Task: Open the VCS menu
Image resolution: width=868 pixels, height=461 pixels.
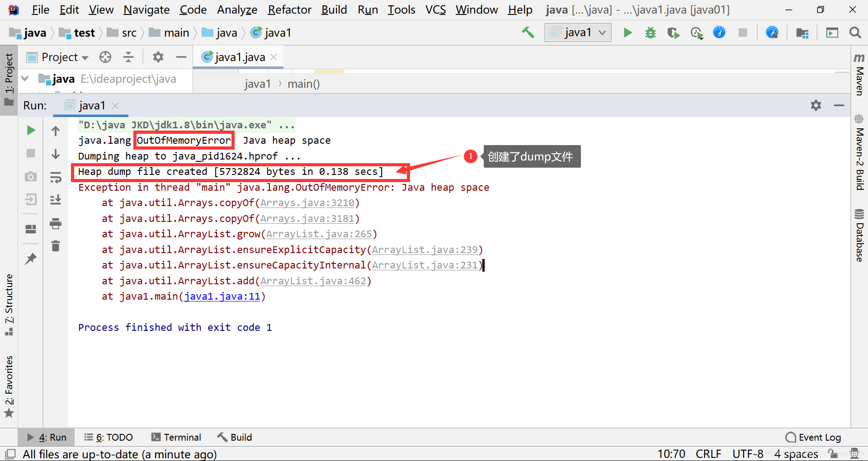Action: click(x=435, y=9)
